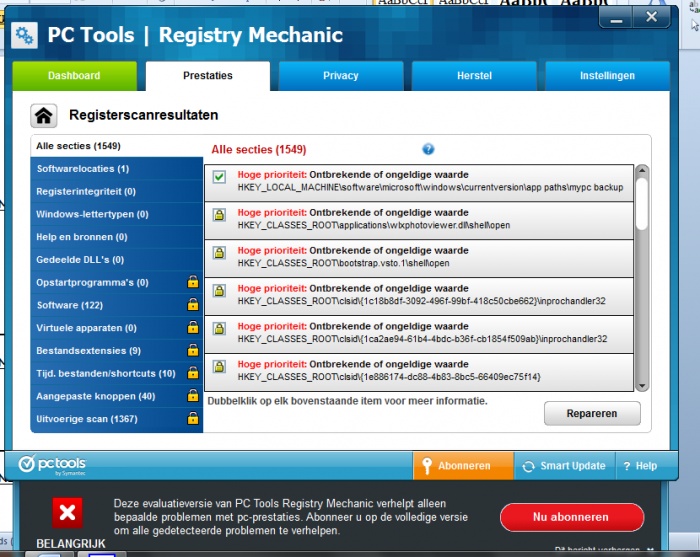
Task: Select Softwarelocaties (1) section
Action: tap(117, 169)
